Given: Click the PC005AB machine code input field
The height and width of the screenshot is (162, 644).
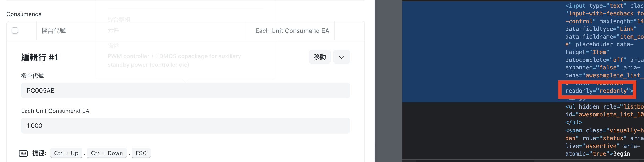Looking at the screenshot, I should click(185, 91).
